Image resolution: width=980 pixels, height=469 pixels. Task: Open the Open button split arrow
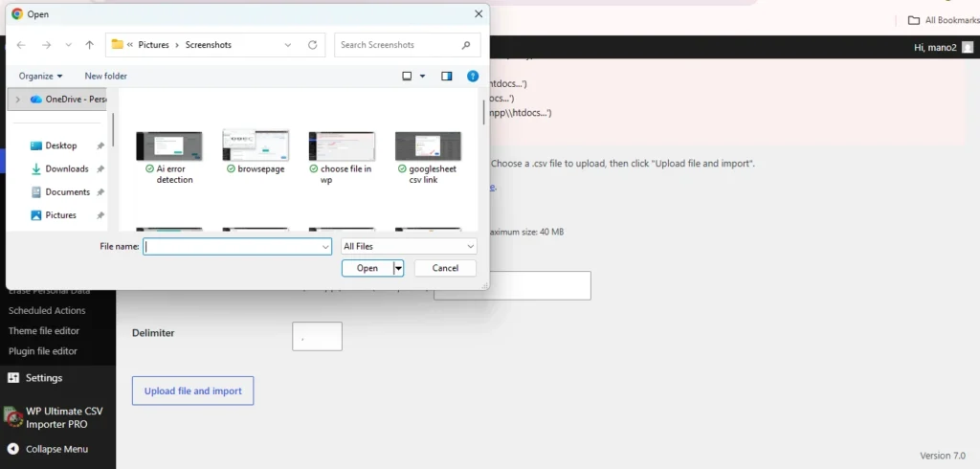398,268
